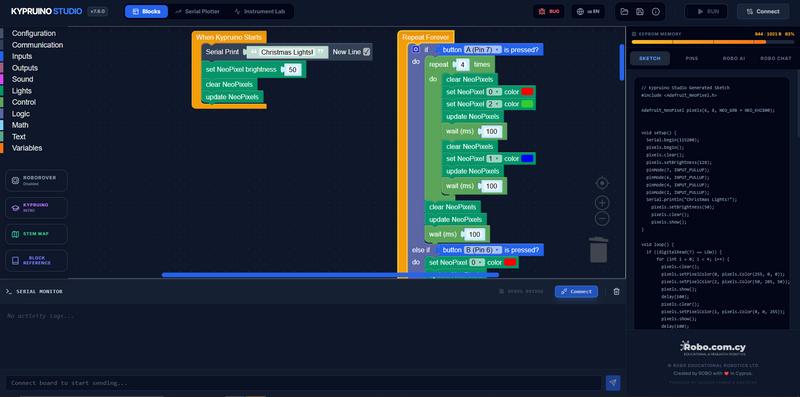Click the workspace vertical scrollbar
Image resolution: width=800 pixels, height=397 pixels.
pyautogui.click(x=621, y=62)
